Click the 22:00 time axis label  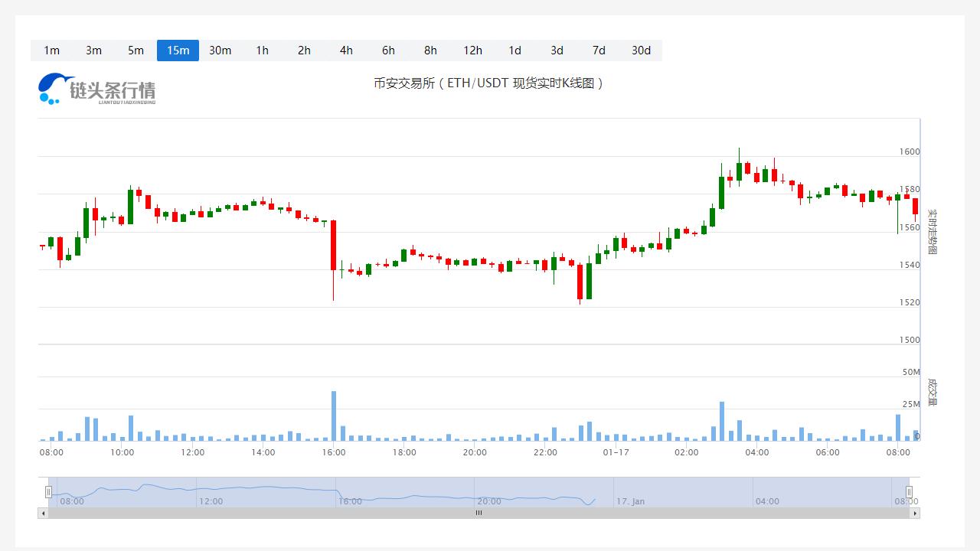pos(545,452)
